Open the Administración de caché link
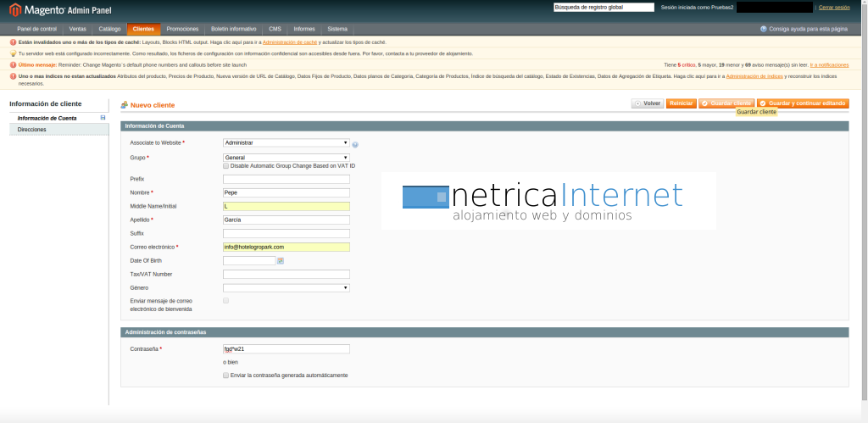 (x=290, y=42)
